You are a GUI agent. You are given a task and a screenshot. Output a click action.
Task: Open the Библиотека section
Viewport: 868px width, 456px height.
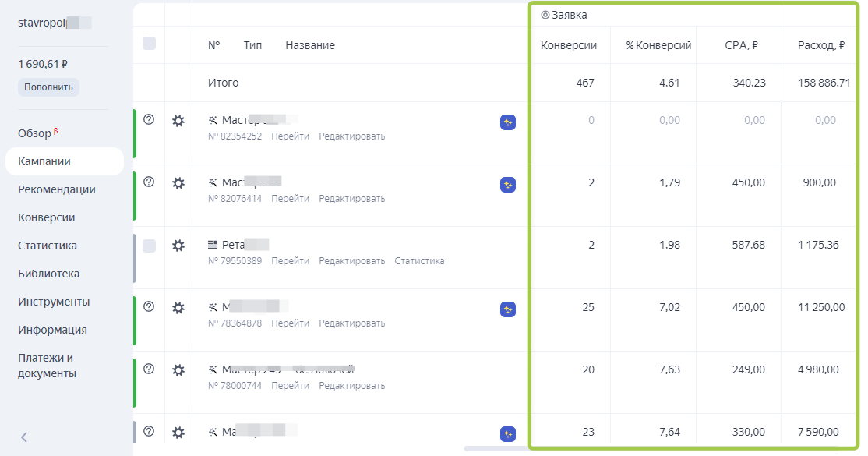pos(49,274)
